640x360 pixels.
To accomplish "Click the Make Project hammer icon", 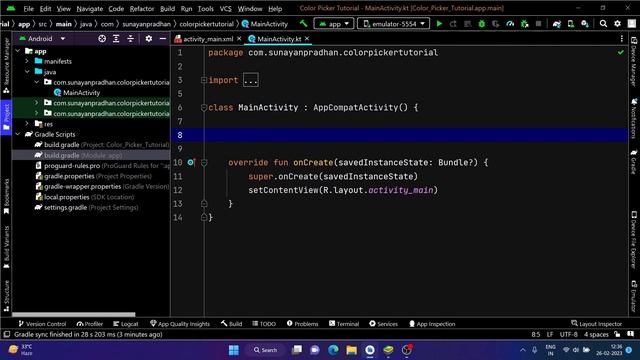I will click(303, 24).
